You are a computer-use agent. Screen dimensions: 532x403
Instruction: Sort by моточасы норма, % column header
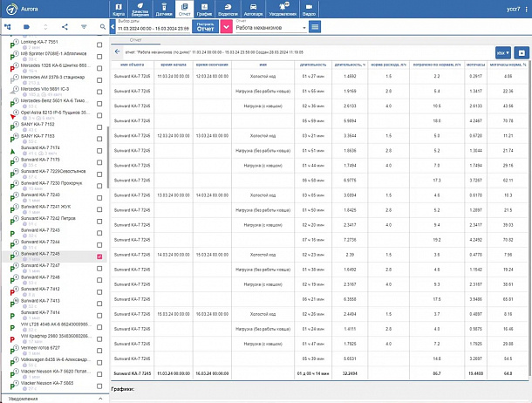coord(508,65)
